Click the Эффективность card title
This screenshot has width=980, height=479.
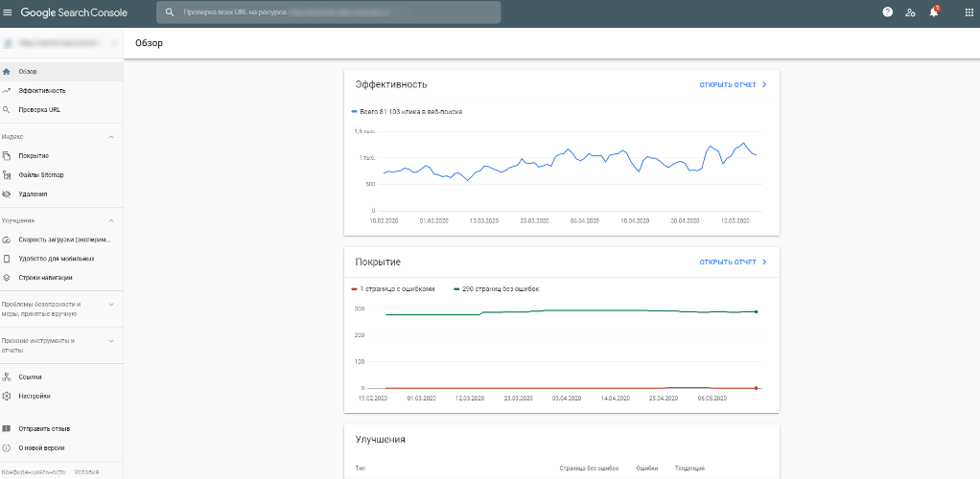click(391, 84)
